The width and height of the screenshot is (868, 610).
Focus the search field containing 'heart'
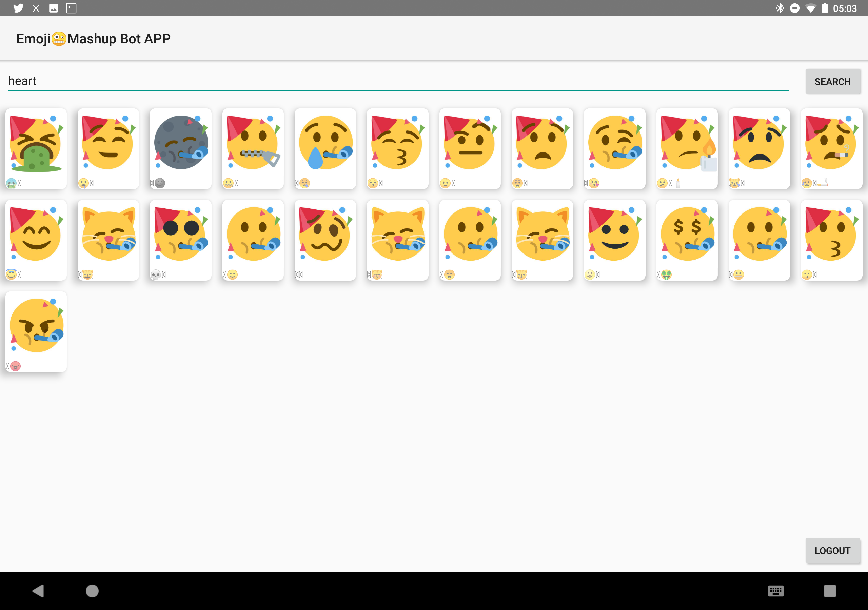point(397,81)
